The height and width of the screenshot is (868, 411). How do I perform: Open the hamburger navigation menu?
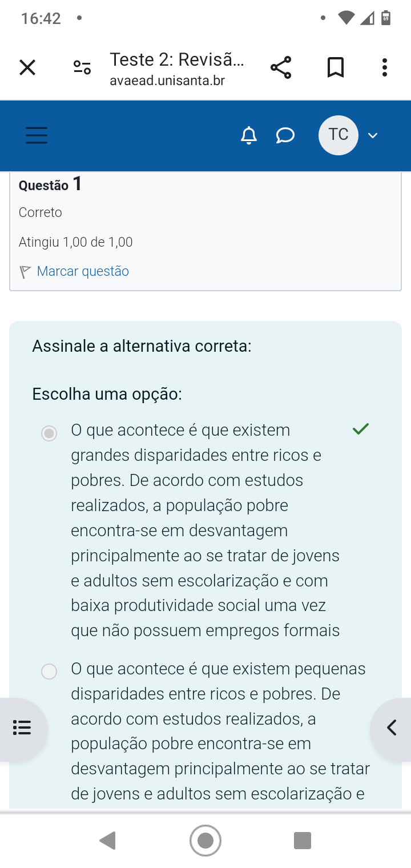pyautogui.click(x=37, y=135)
